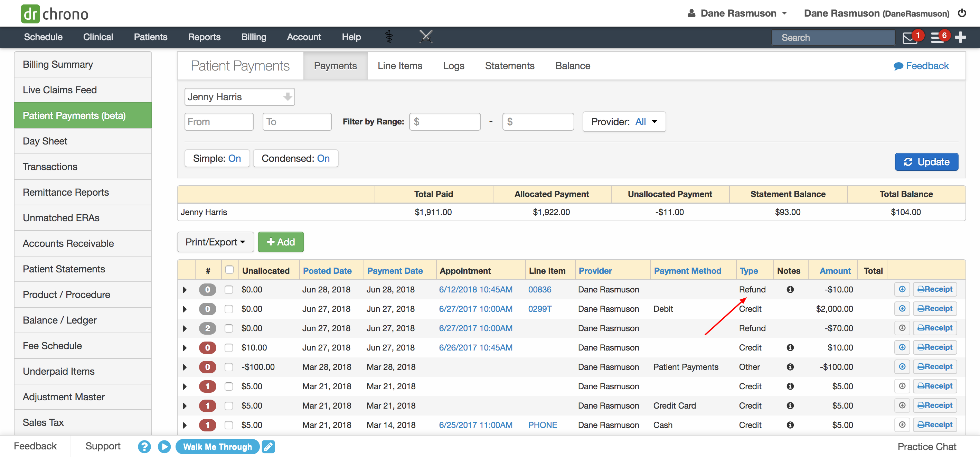
Task: Open notes info icon in Cash payment row
Action: pyautogui.click(x=790, y=425)
